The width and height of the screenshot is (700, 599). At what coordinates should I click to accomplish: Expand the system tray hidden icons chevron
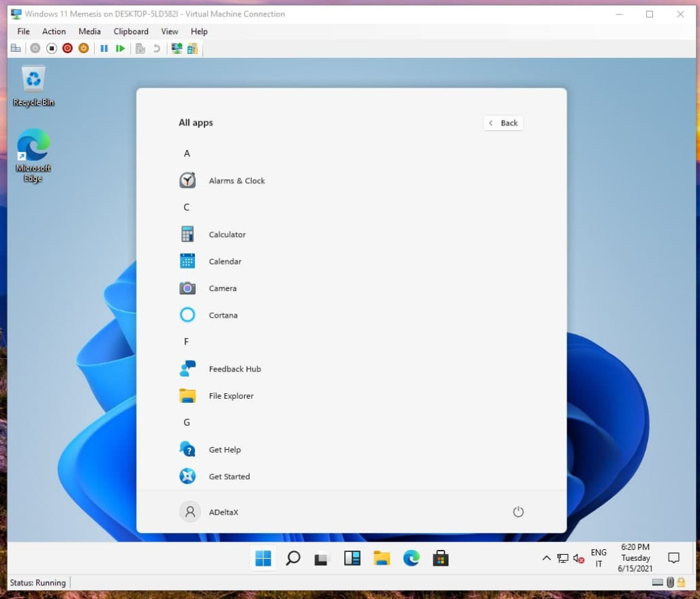pyautogui.click(x=546, y=558)
